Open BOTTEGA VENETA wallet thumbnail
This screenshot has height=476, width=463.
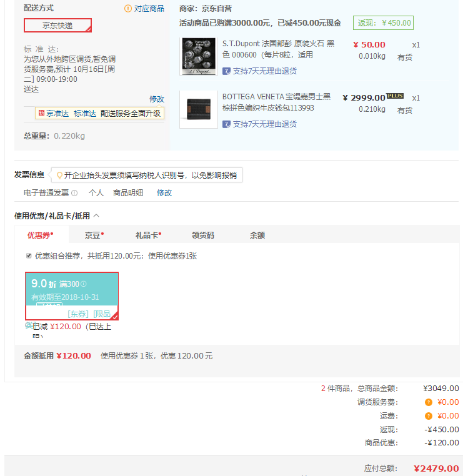point(199,109)
